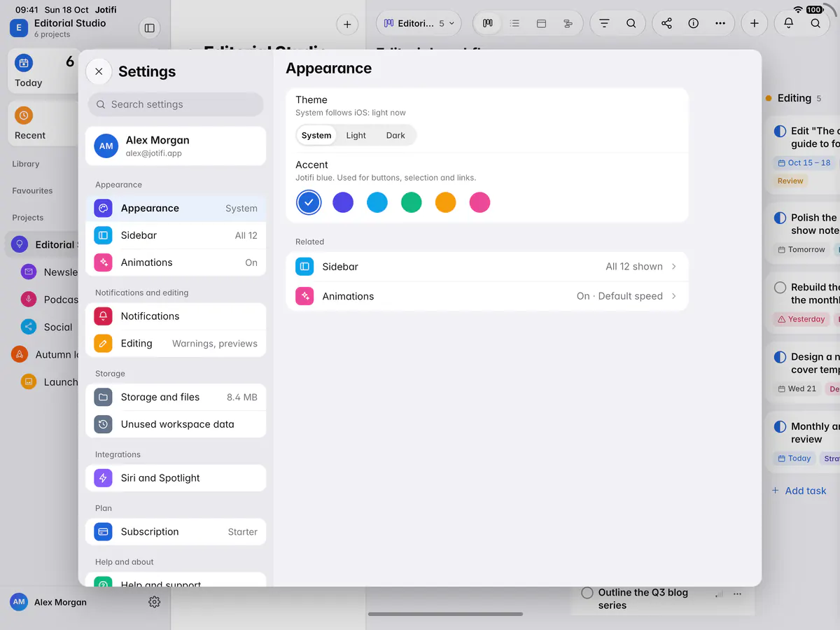Switch to calendar view icon
This screenshot has width=840, height=630.
tap(541, 23)
